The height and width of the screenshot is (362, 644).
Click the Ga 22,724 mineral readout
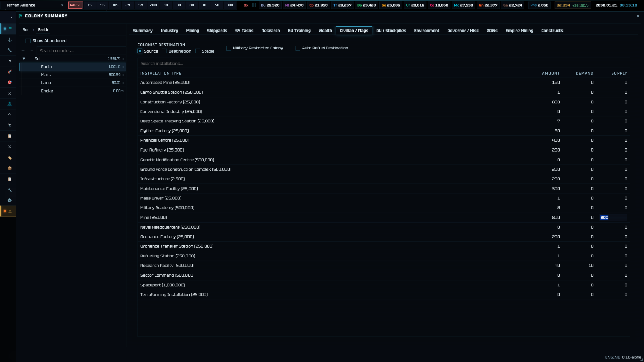pyautogui.click(x=513, y=5)
